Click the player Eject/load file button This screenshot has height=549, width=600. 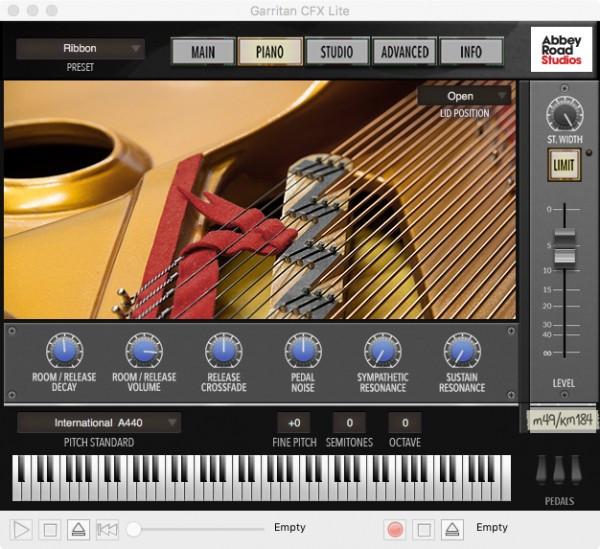click(x=78, y=530)
